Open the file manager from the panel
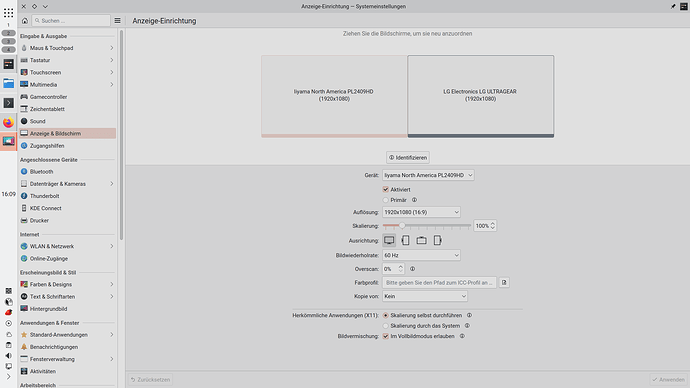690x388 pixels. pos(8,83)
